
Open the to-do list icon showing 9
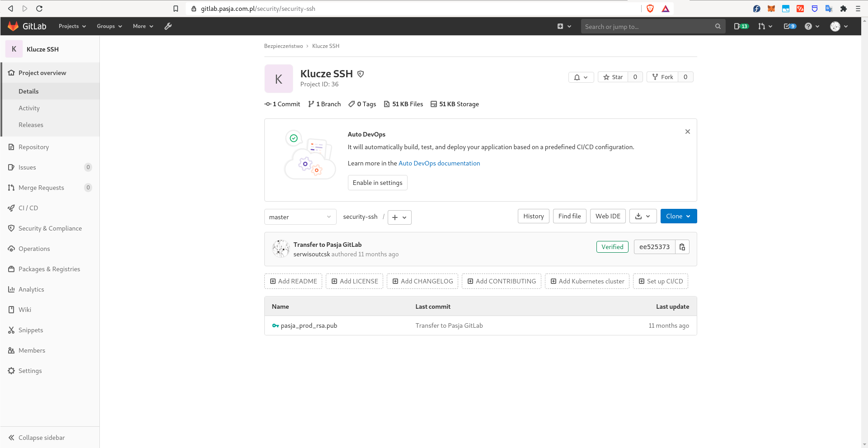790,26
